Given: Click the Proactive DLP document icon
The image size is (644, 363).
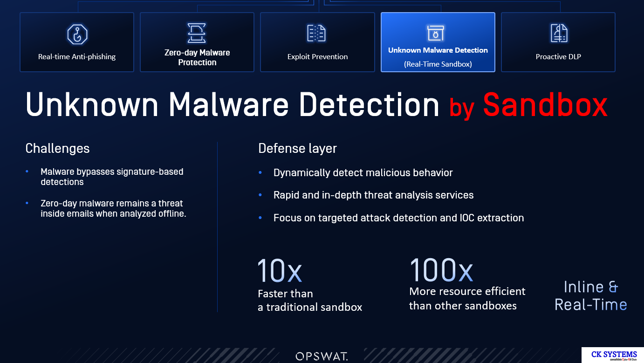Looking at the screenshot, I should 559,34.
